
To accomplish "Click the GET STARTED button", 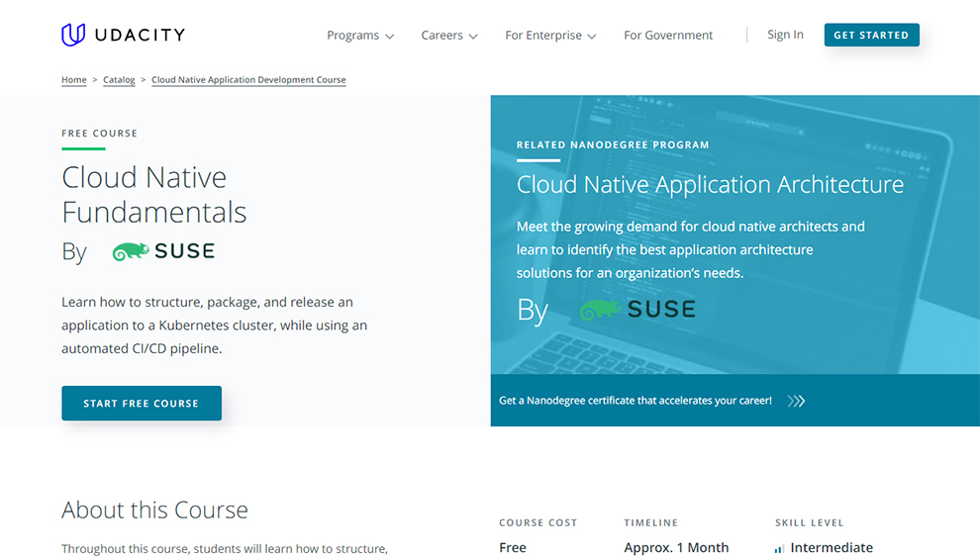I will [x=871, y=35].
